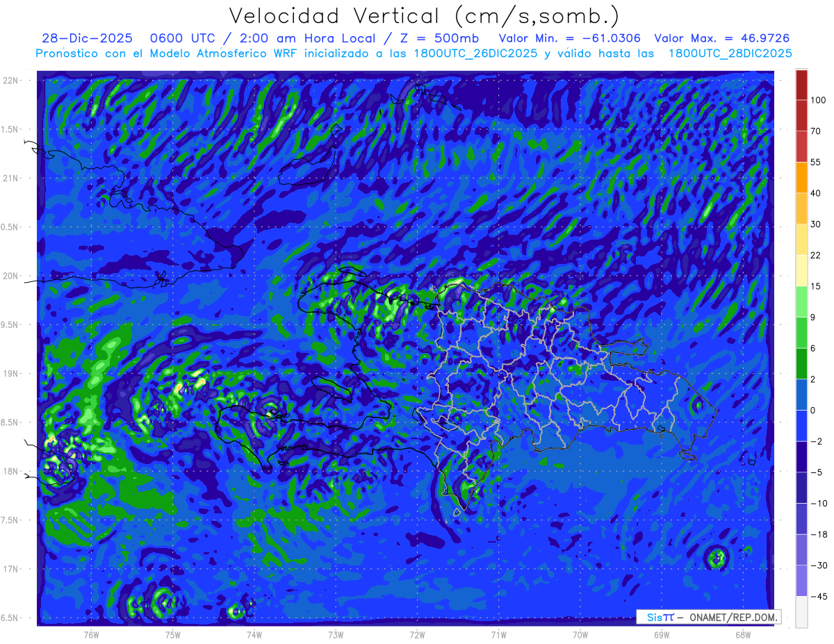Click the '-45' color scale label
Image resolution: width=834 pixels, height=644 pixels.
(x=819, y=596)
